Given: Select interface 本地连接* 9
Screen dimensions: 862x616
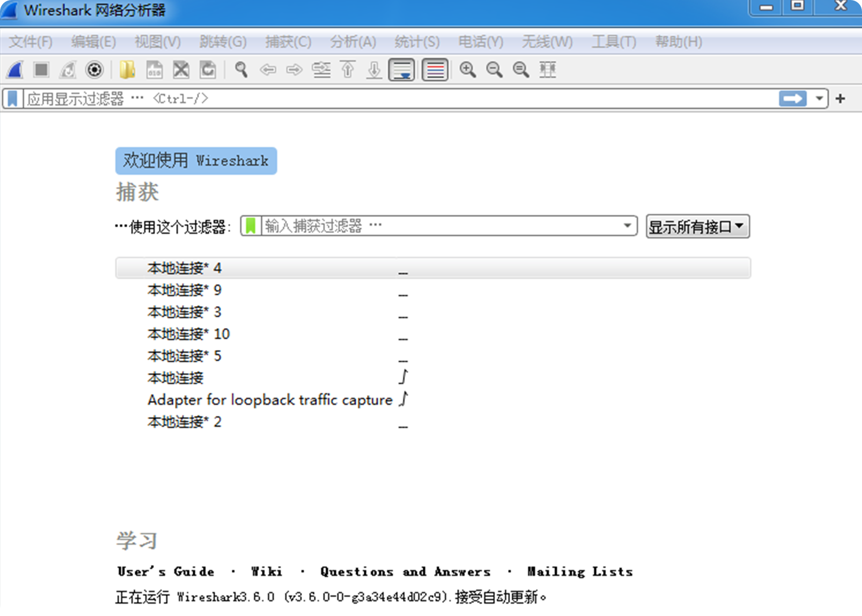Looking at the screenshot, I should click(x=433, y=290).
